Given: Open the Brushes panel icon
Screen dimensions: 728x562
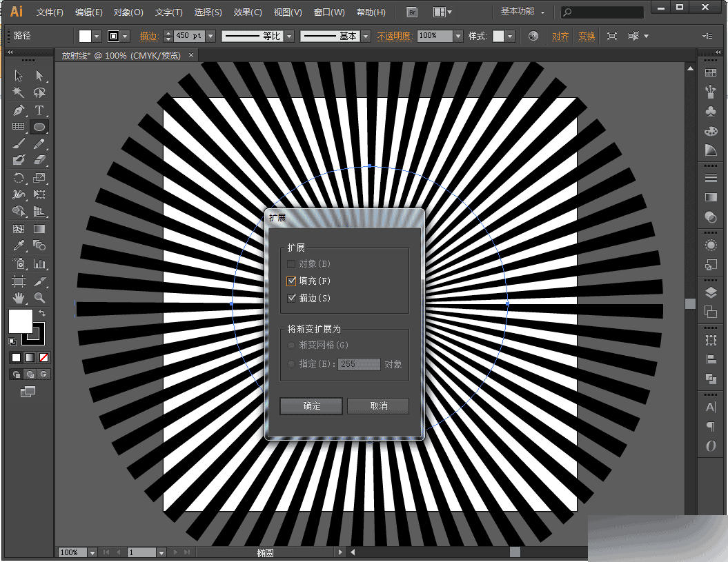Looking at the screenshot, I should [x=710, y=92].
